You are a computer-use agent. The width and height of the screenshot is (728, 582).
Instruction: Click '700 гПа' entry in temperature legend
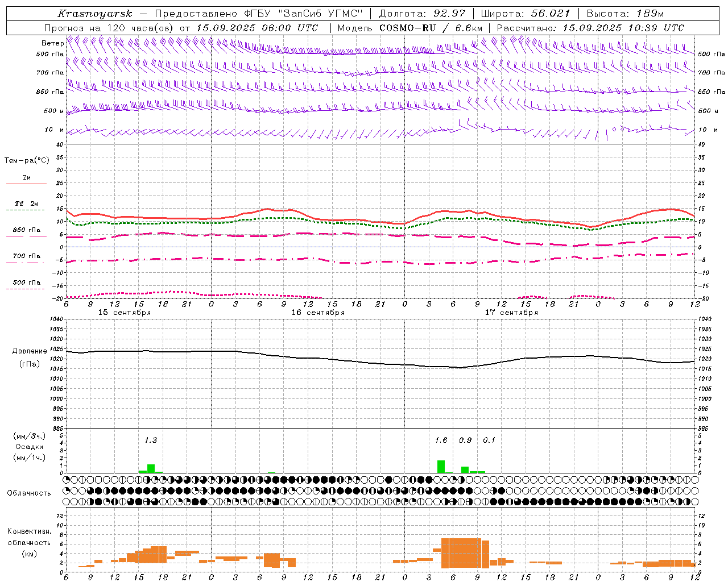pyautogui.click(x=27, y=256)
